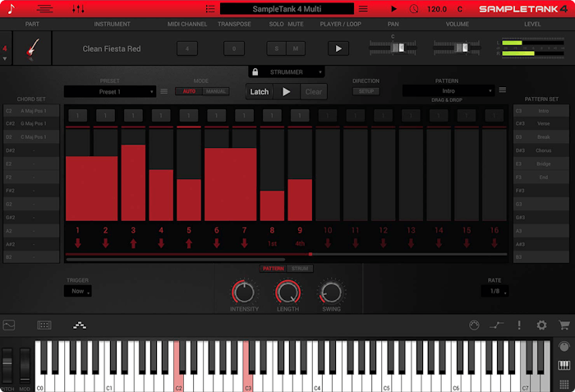This screenshot has height=392, width=575.
Task: Click the exclamation panic icon
Action: click(x=519, y=325)
